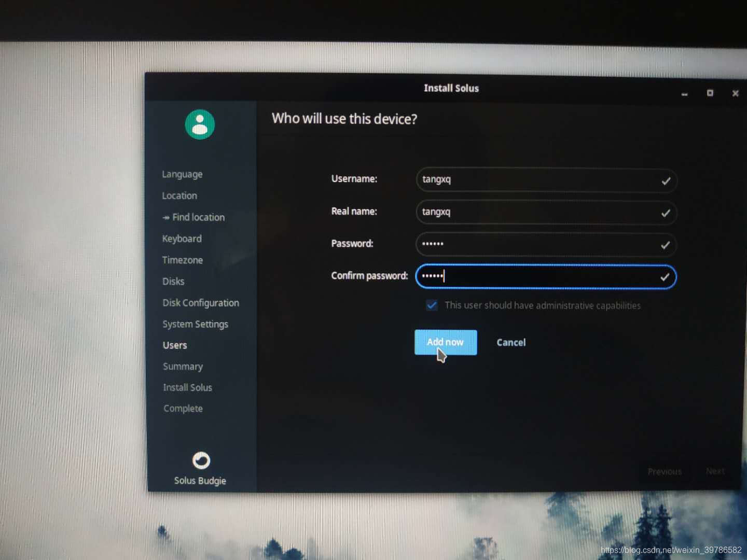Click the green user avatar icon
The image size is (747, 560).
(200, 124)
